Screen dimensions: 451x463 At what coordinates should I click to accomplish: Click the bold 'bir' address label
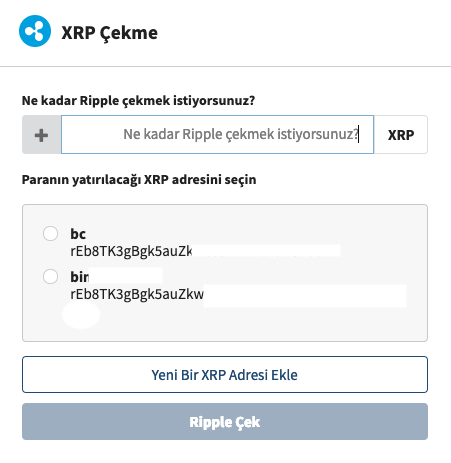(79, 277)
